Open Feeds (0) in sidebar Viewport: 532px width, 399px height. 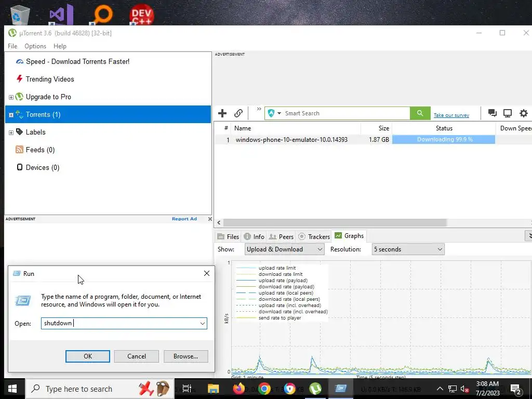pos(40,150)
